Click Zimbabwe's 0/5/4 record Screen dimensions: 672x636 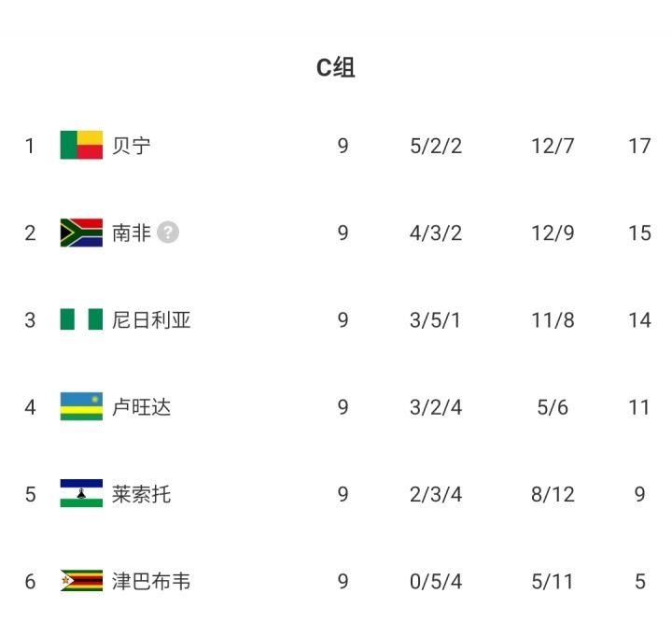(436, 582)
